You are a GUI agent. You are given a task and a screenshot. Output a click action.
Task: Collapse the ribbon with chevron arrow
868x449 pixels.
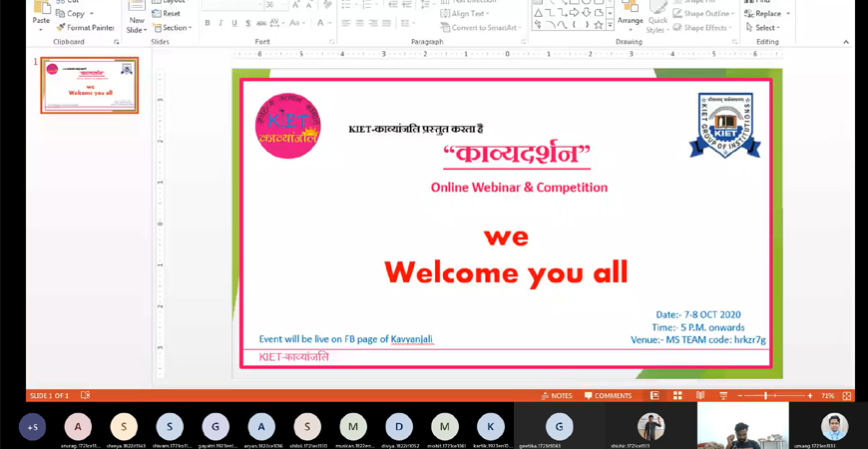pos(846,42)
